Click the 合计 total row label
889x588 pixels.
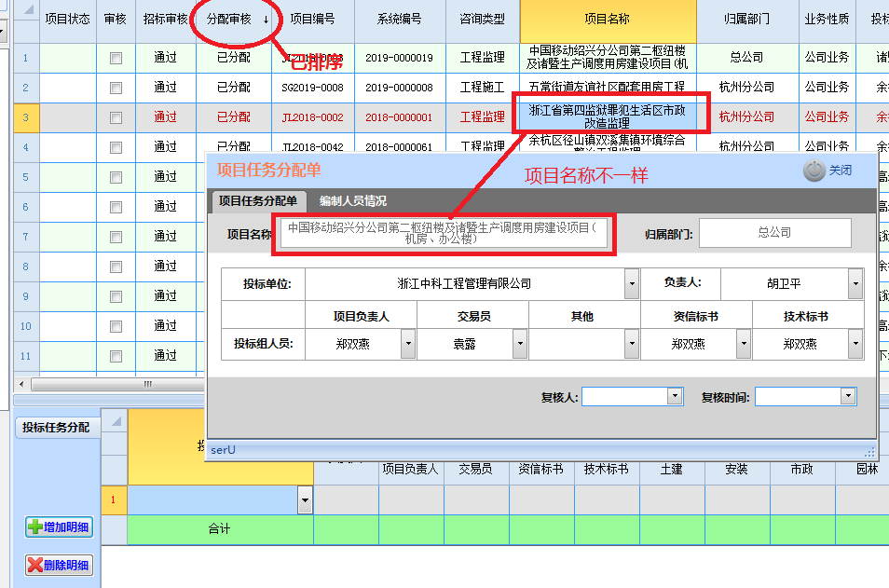219,529
